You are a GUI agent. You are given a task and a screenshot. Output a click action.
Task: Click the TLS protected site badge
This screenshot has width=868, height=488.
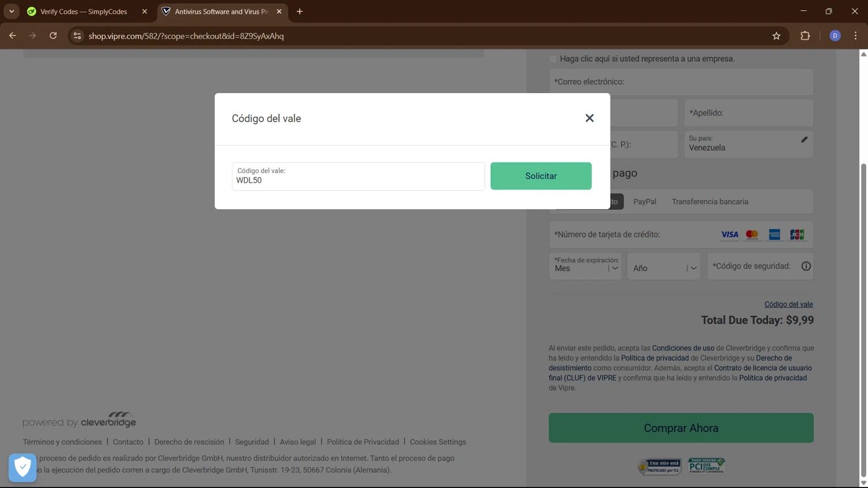660,467
